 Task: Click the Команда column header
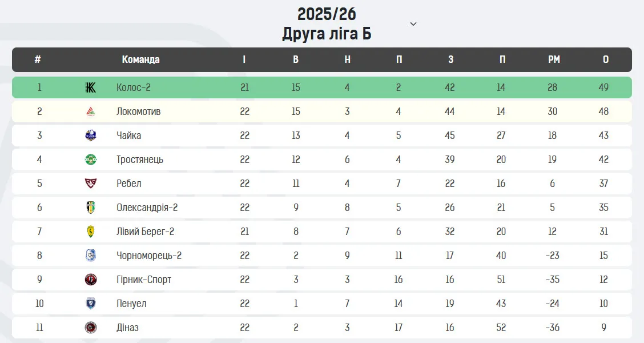pyautogui.click(x=140, y=59)
